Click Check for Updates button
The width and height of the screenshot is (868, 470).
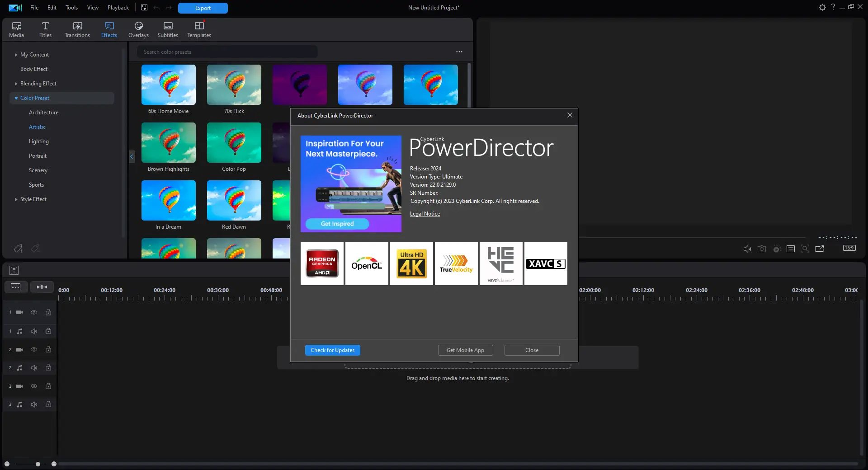tap(333, 350)
